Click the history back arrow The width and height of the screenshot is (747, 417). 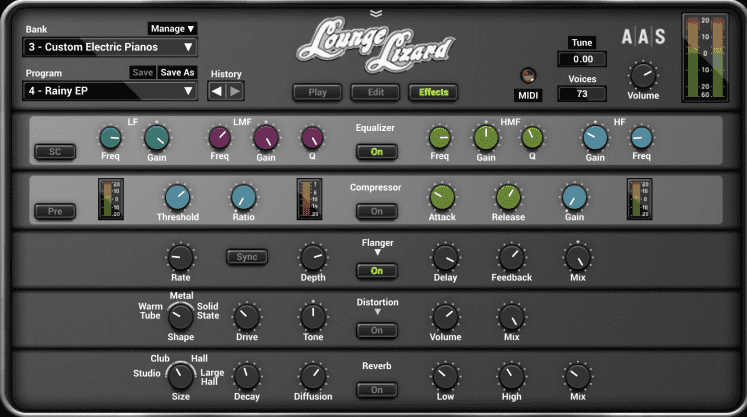point(217,91)
